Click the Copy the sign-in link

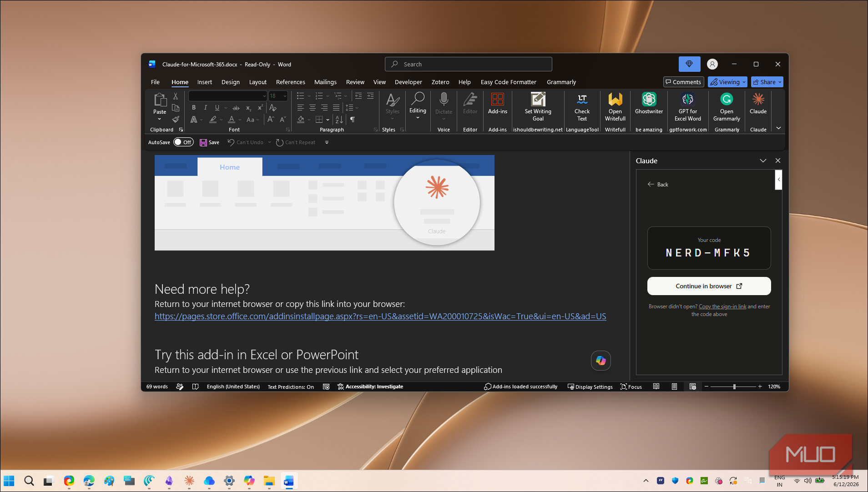pyautogui.click(x=722, y=306)
